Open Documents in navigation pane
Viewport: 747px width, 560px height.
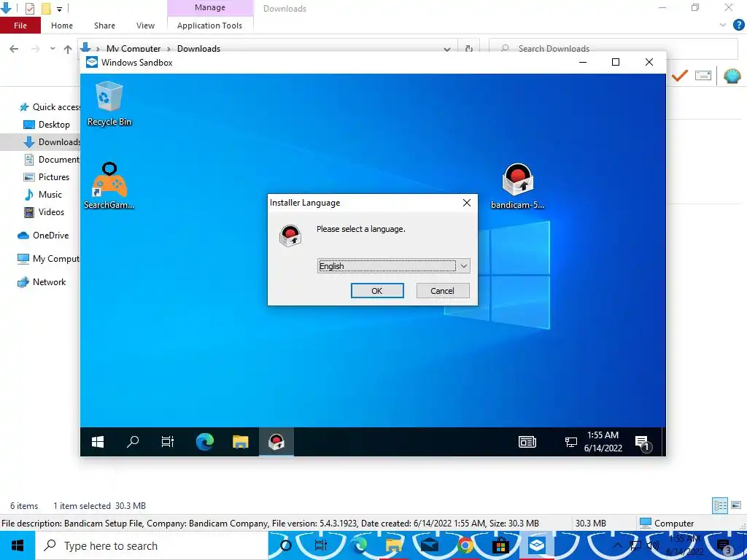coord(52,160)
